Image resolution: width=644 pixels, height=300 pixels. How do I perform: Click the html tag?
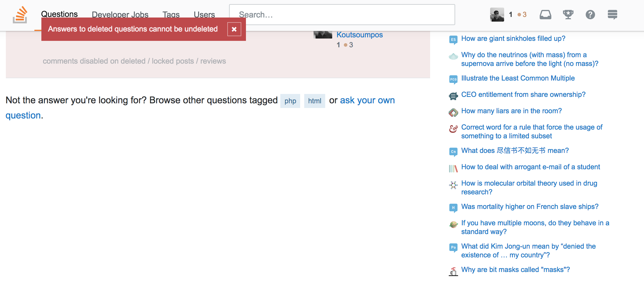(x=315, y=101)
